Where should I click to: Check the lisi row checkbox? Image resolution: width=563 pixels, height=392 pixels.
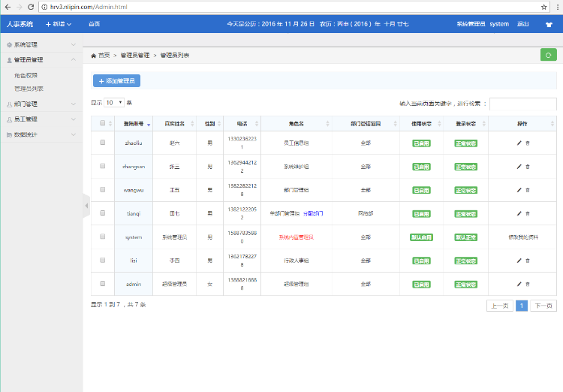pos(102,260)
